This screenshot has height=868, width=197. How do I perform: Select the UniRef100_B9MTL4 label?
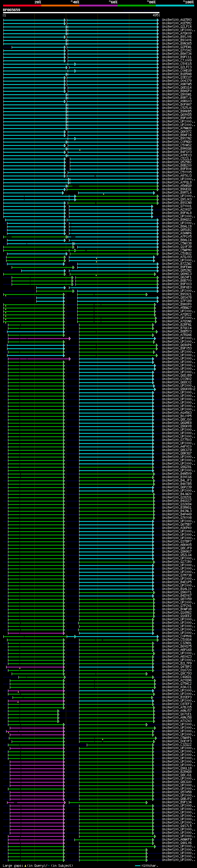point(177,193)
